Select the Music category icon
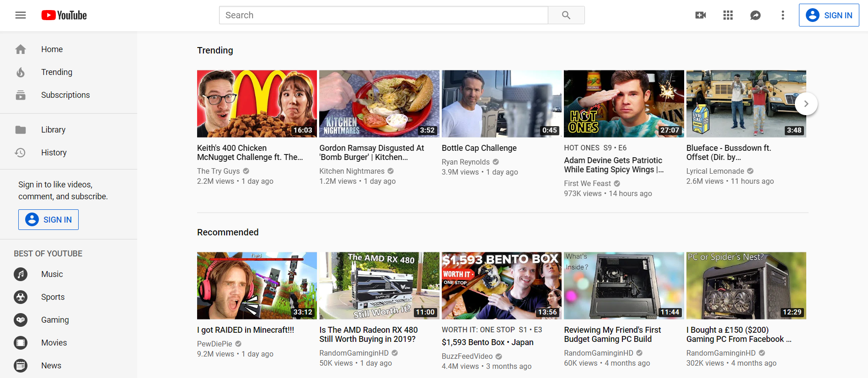This screenshot has height=378, width=868. (21, 274)
